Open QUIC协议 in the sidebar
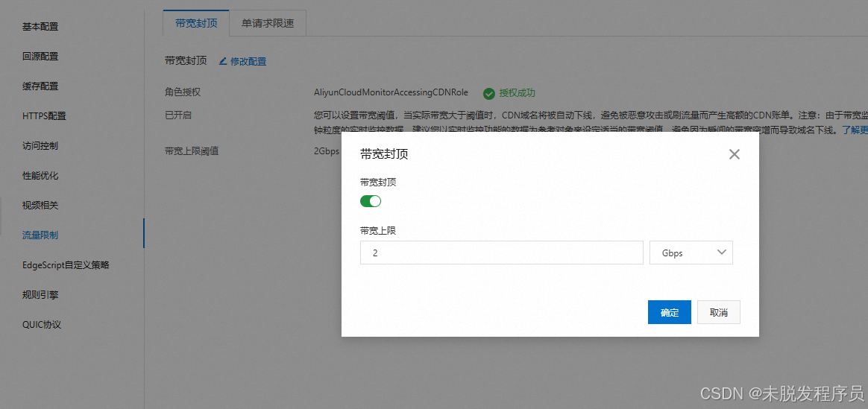The image size is (868, 409). point(42,325)
